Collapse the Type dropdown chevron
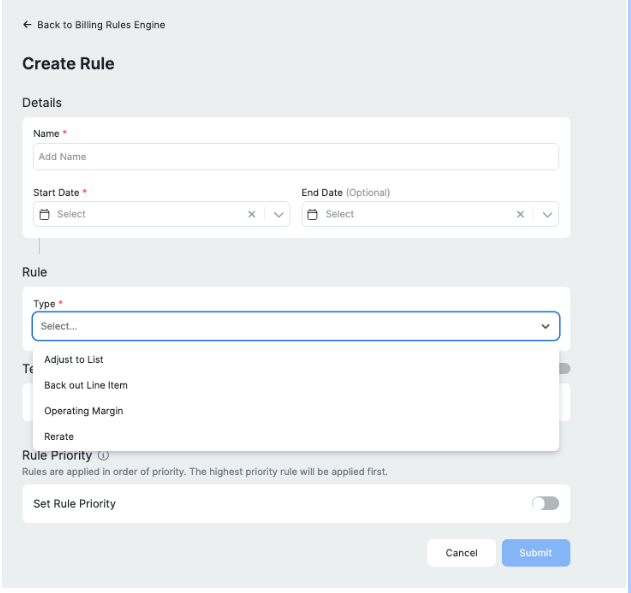 [x=545, y=326]
